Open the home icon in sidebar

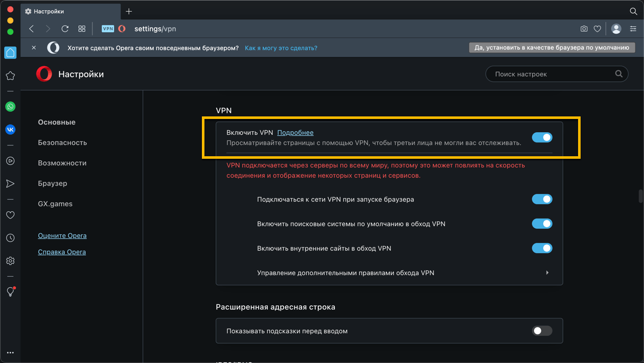(10, 52)
